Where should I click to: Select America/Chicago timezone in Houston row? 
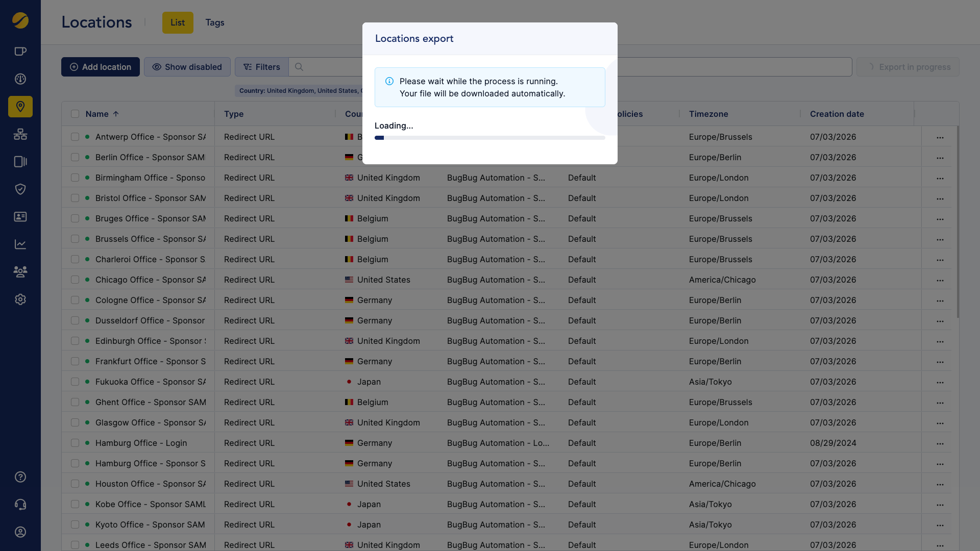tap(722, 484)
